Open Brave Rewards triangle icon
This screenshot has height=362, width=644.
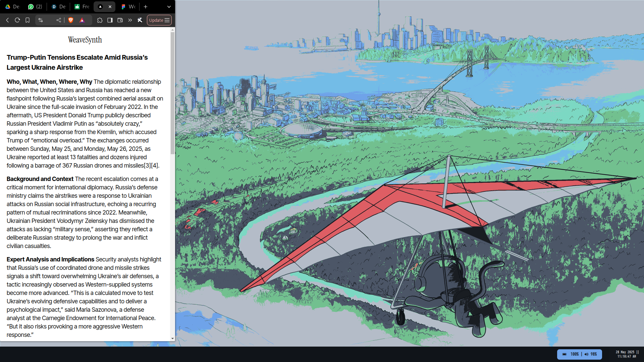(82, 20)
